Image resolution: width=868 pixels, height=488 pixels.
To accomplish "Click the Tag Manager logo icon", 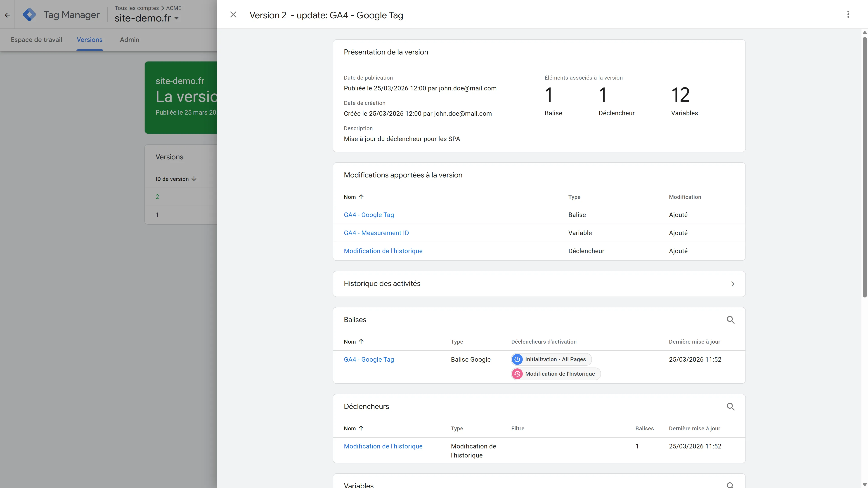I will coord(29,14).
